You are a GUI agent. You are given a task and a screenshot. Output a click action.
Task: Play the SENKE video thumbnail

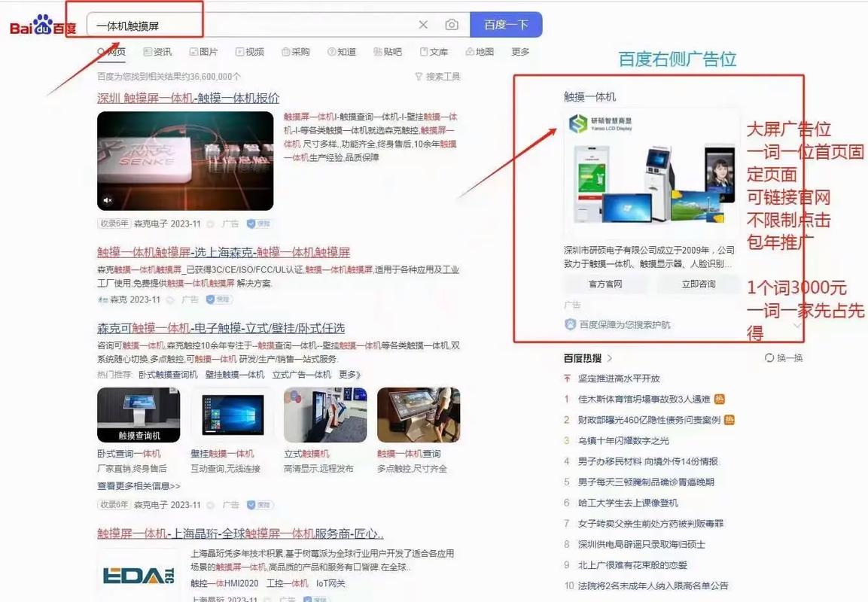185,161
